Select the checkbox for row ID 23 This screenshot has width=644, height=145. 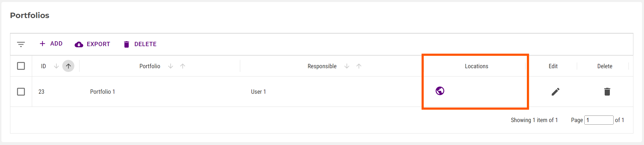pos(21,92)
